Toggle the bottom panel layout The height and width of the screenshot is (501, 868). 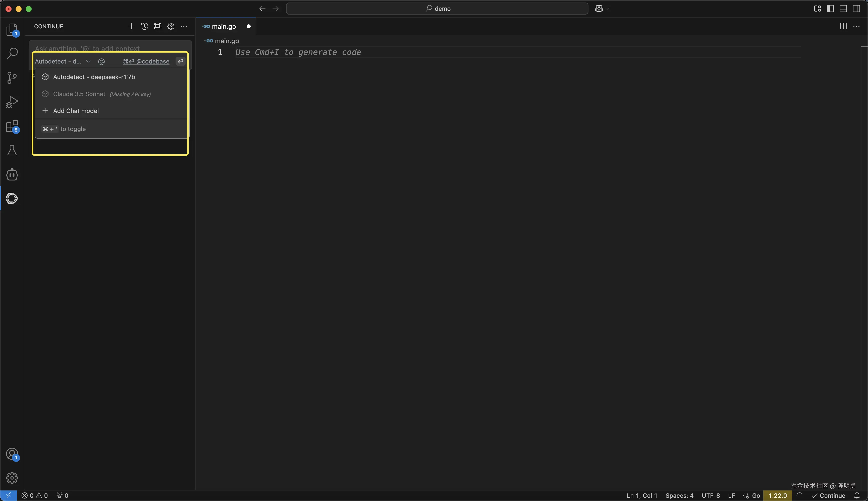tap(843, 9)
